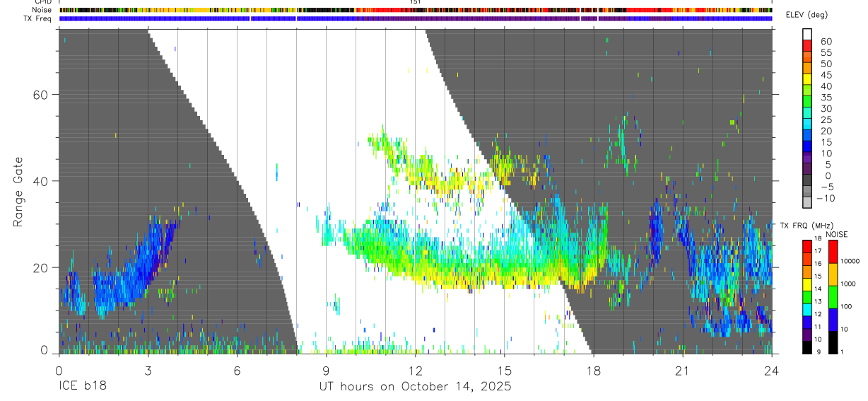Click hour tick label '6' on the time axis

pyautogui.click(x=237, y=370)
